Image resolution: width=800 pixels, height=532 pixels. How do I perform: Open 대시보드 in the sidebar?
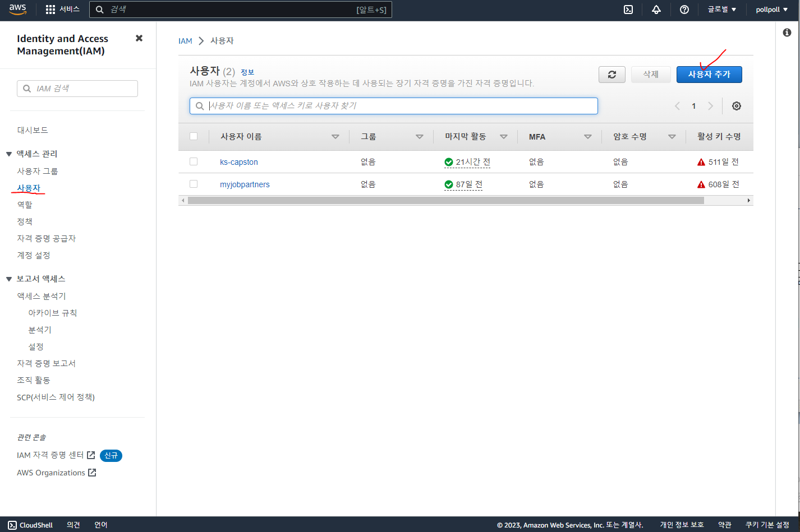(x=33, y=130)
